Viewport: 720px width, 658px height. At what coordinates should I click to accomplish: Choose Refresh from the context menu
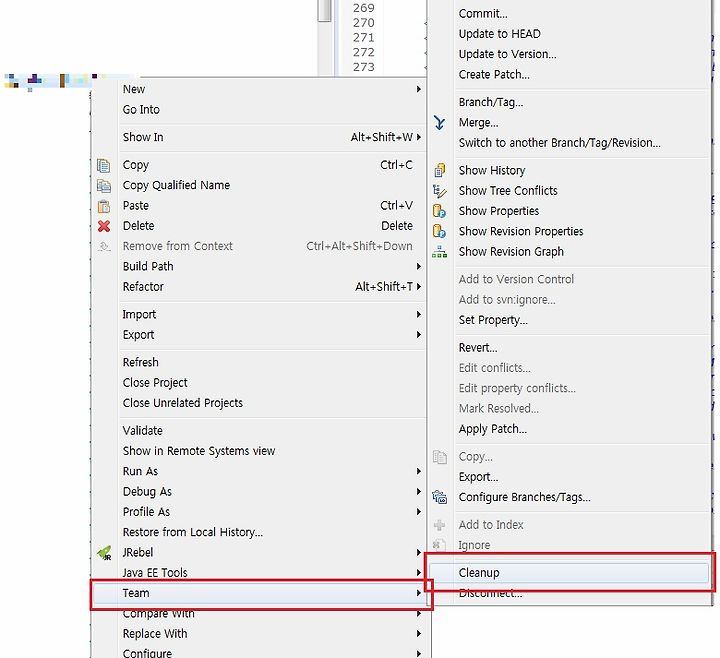(141, 363)
